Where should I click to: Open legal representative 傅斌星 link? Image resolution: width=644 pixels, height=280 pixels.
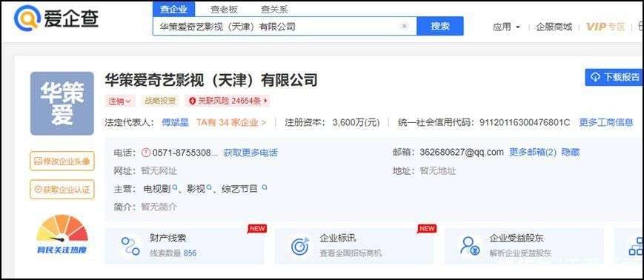[175, 122]
